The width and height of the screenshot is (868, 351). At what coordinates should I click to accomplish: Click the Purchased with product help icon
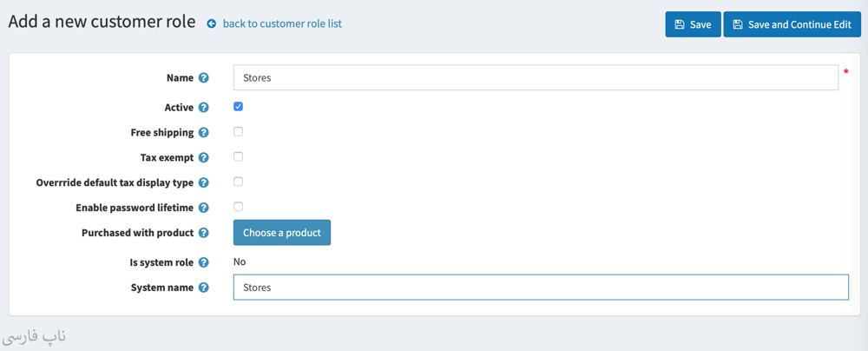point(204,233)
